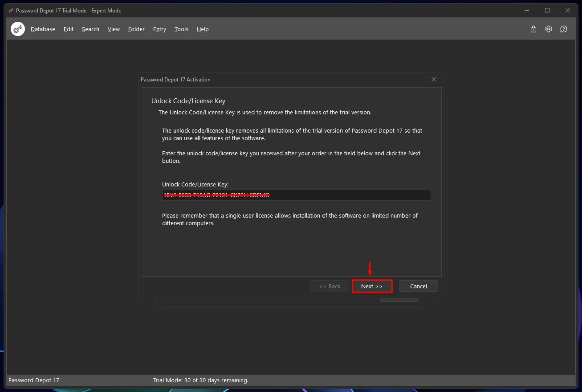Maximize the Password Depot window
The height and width of the screenshot is (392, 582).
(x=547, y=10)
